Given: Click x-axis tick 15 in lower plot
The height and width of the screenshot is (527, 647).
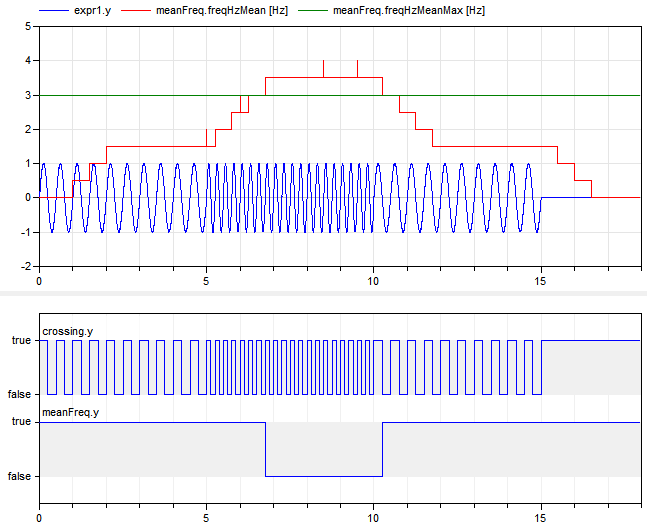Looking at the screenshot, I should [540, 519].
